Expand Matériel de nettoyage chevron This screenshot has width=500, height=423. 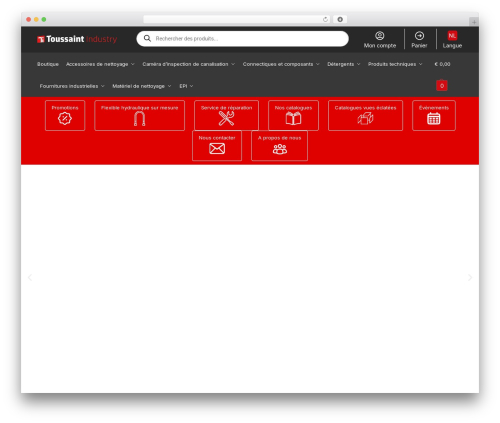click(169, 86)
